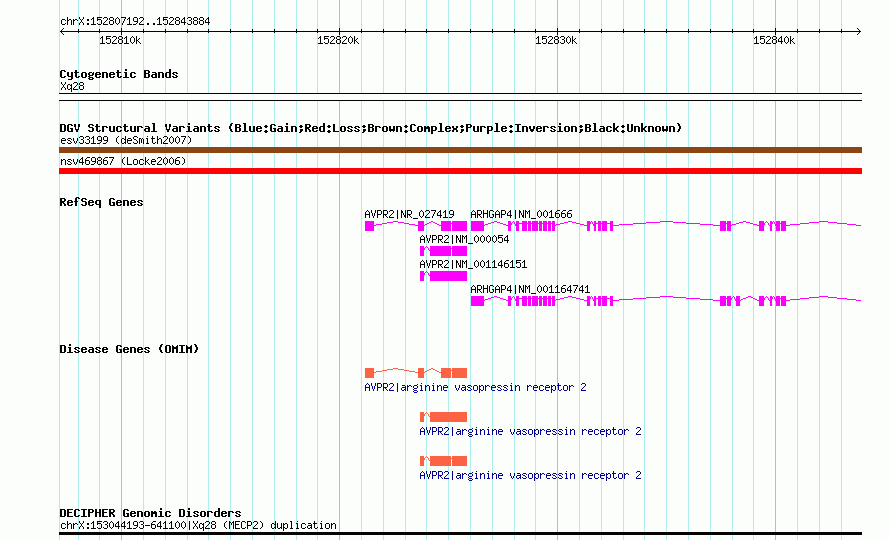Click the AVPR2|NM_001146151 gene label
The height and width of the screenshot is (540, 890).
coord(473,264)
